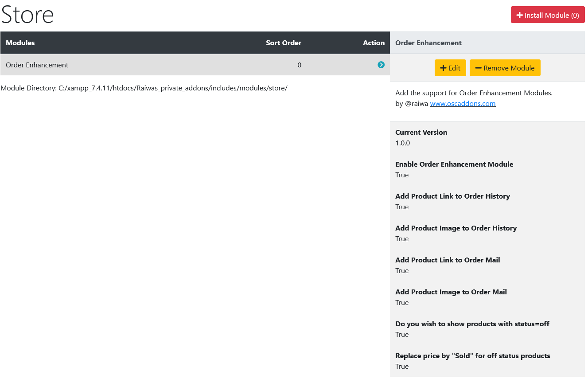
Task: Click the Store page title
Action: point(27,15)
